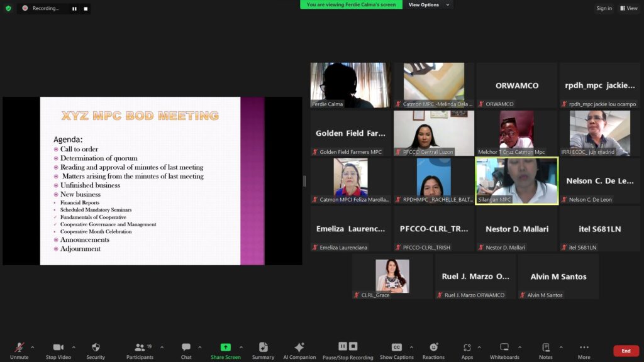Select the PFCCO Central Luzon video tile

(x=434, y=133)
